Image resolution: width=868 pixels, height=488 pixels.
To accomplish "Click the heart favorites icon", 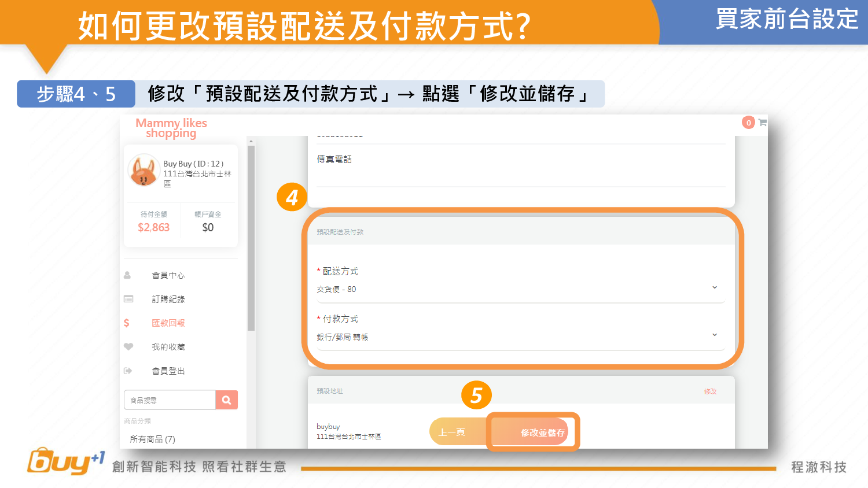I will [128, 347].
